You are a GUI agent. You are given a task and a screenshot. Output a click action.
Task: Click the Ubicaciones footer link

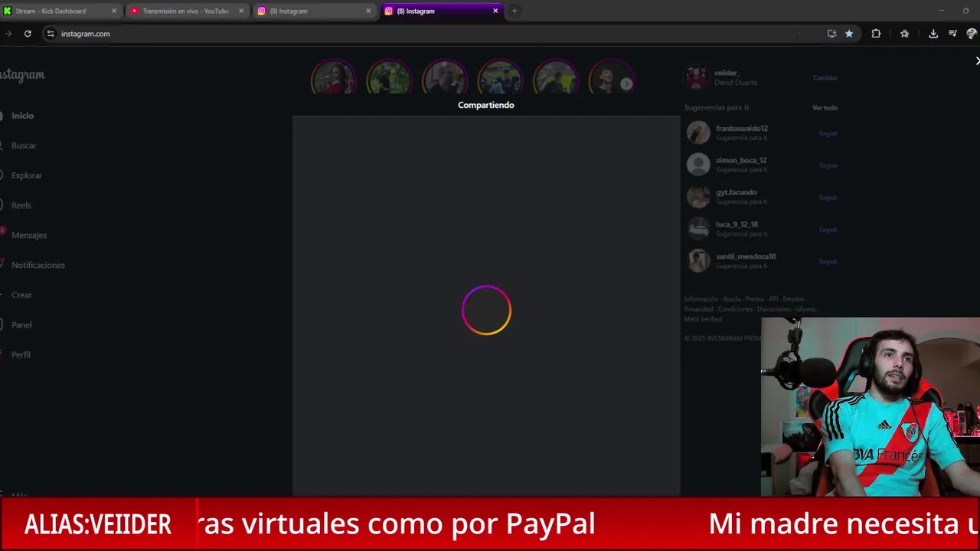[773, 309]
